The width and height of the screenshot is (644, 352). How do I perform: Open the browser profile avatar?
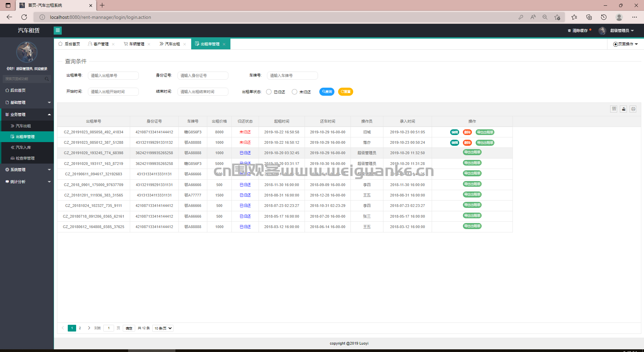tap(619, 17)
